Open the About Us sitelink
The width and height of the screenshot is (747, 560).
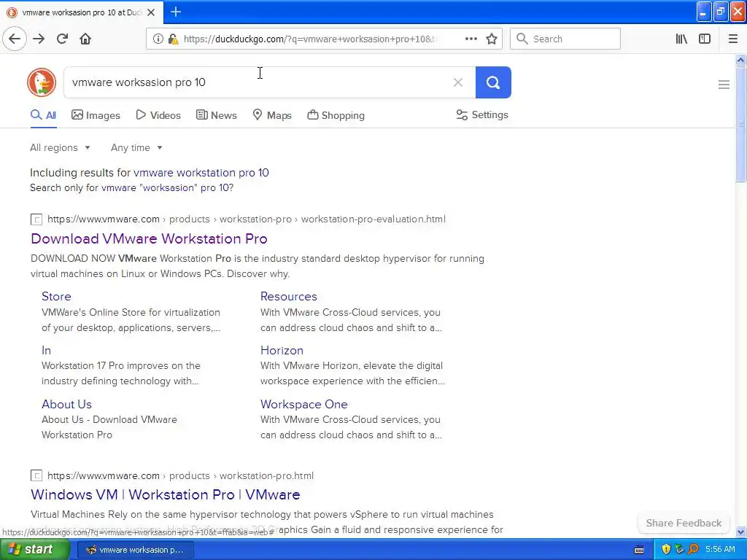pos(66,404)
